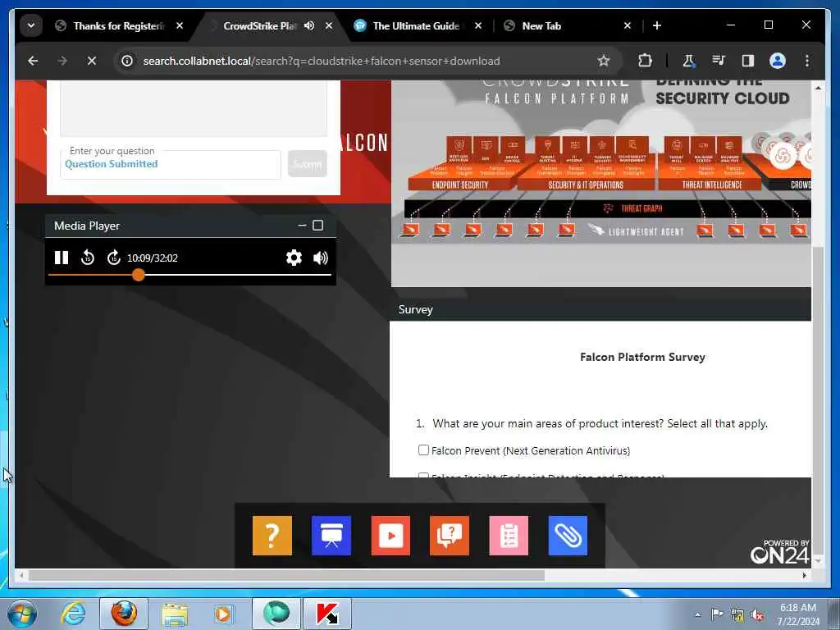Expand the tab search dropdown
Image resolution: width=840 pixels, height=630 pixels.
point(31,25)
